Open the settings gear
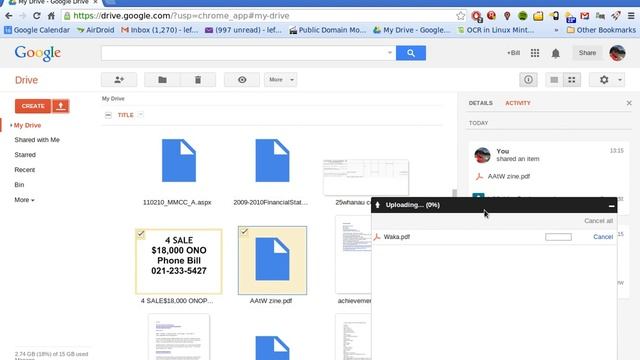Viewport: 640px width, 360px height. coord(604,80)
